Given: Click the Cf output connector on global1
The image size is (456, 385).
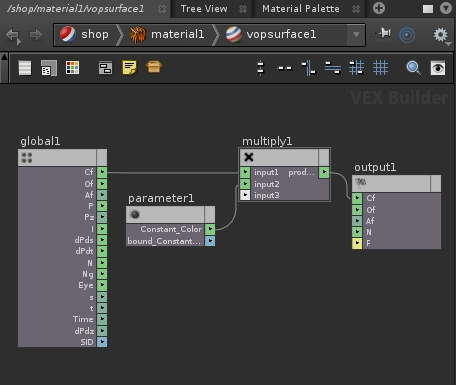Looking at the screenshot, I should click(102, 172).
